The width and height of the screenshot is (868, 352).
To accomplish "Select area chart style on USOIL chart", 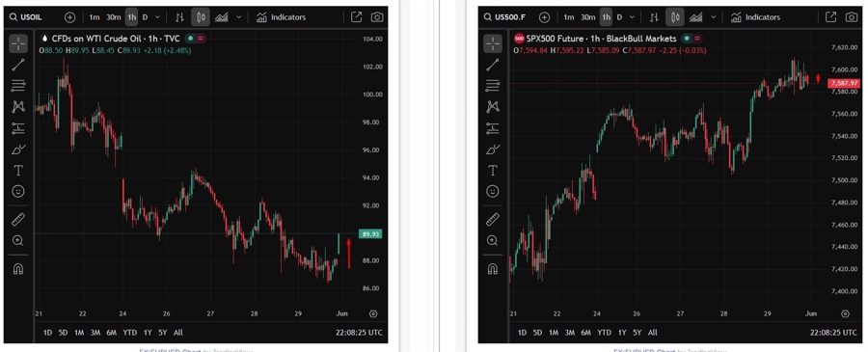I will tap(222, 17).
